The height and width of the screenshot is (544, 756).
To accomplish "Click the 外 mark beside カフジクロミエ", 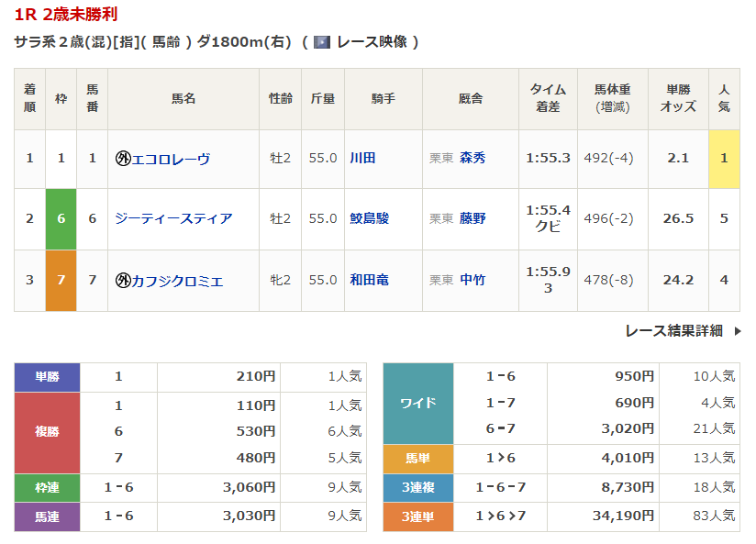I will click(x=123, y=281).
